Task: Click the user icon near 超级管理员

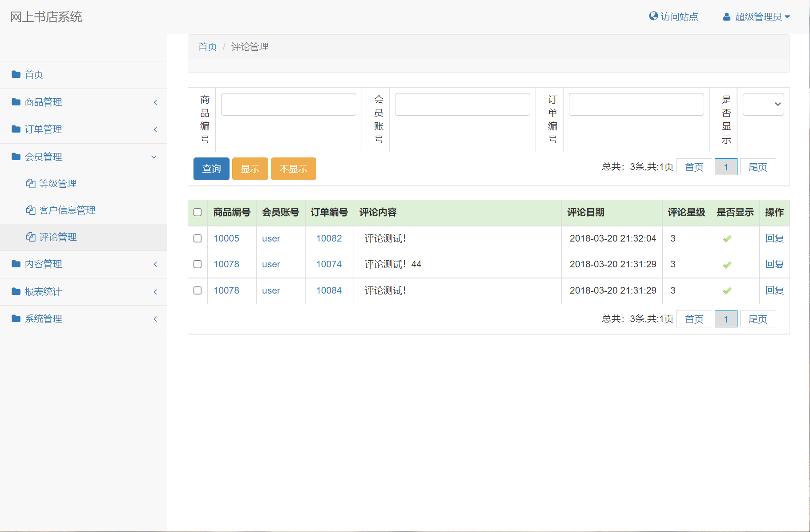Action: pyautogui.click(x=726, y=16)
